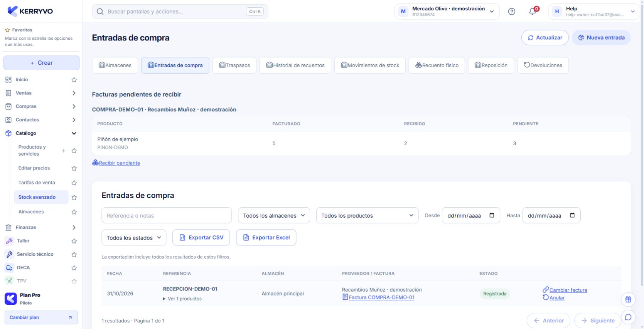Open the chat bubble floating button
This screenshot has height=329, width=644.
[x=628, y=317]
